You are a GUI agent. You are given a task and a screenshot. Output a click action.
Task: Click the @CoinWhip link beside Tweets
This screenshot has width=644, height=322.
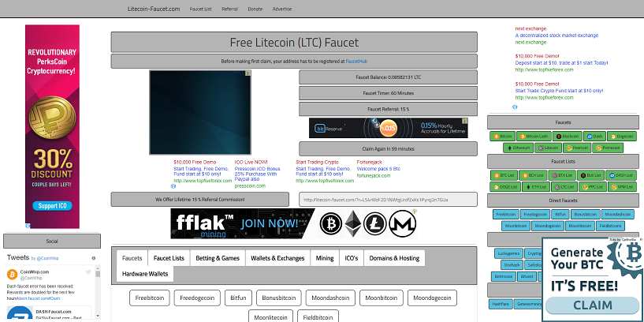pyautogui.click(x=48, y=259)
